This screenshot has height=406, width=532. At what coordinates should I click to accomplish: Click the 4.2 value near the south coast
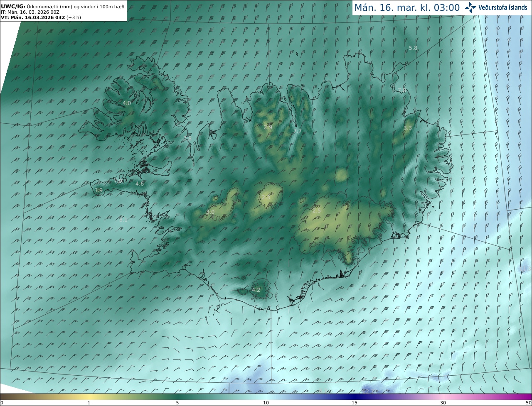tap(256, 290)
